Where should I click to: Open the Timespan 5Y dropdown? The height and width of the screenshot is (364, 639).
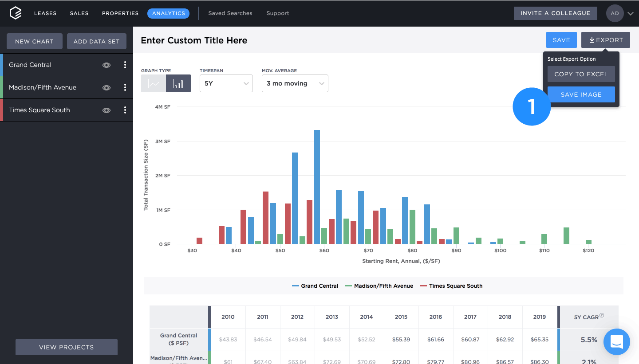pyautogui.click(x=226, y=83)
